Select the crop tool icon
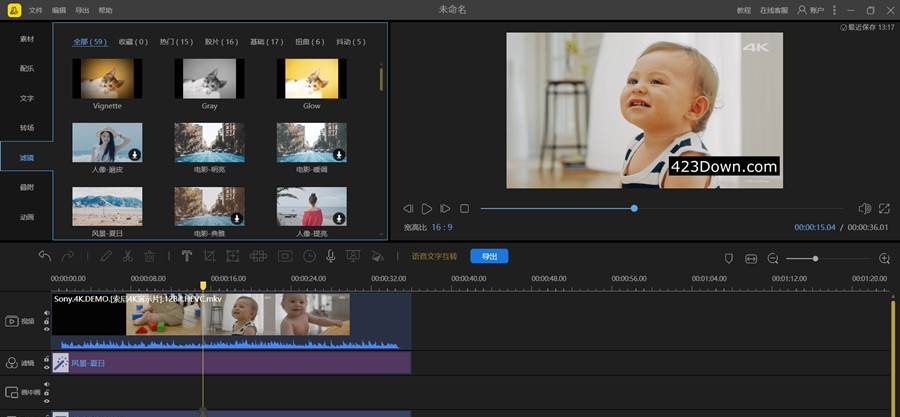Image resolution: width=900 pixels, height=417 pixels. pyautogui.click(x=211, y=256)
